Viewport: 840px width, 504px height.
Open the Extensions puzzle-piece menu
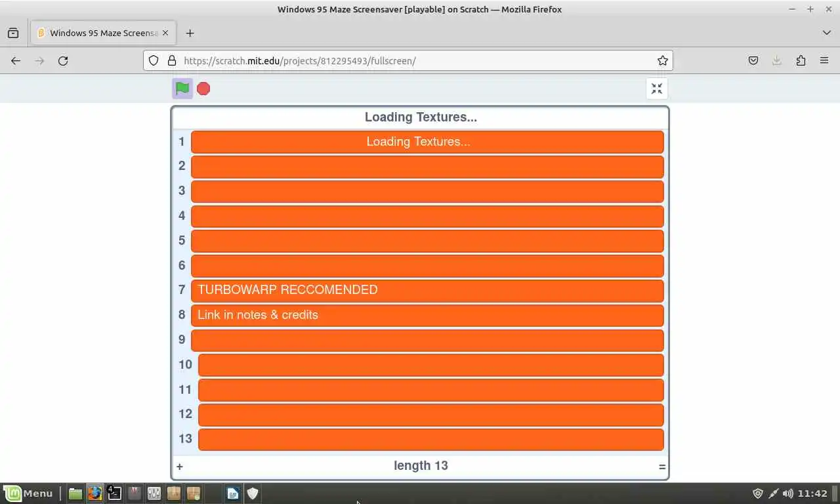[x=801, y=60]
